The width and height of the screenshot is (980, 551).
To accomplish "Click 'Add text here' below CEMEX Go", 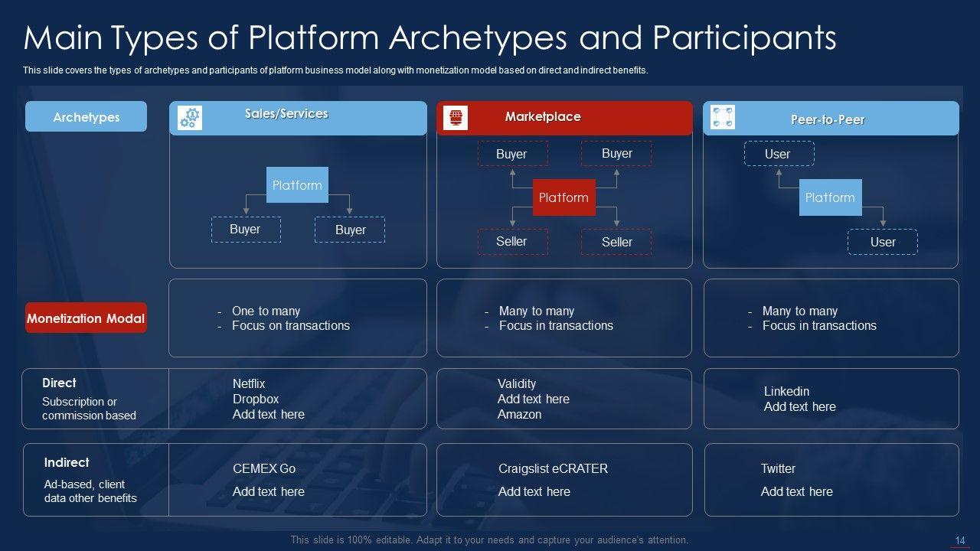I will tap(269, 491).
